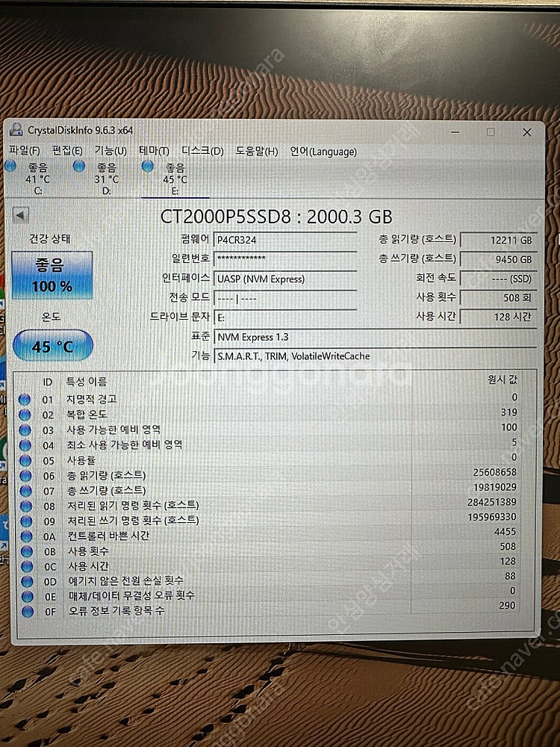Screen dimensions: 560x747
Task: Open the 디스크(D) menu
Action: click(202, 151)
